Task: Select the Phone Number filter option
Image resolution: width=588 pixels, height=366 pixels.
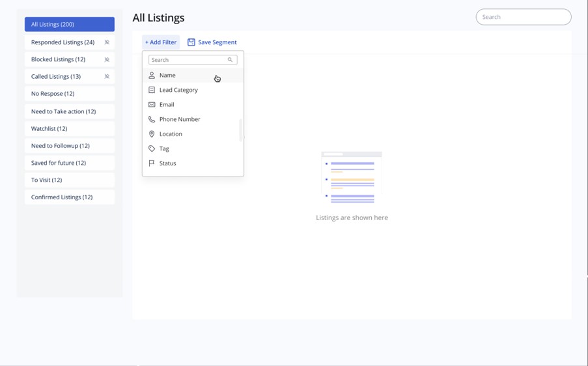Action: (180, 119)
